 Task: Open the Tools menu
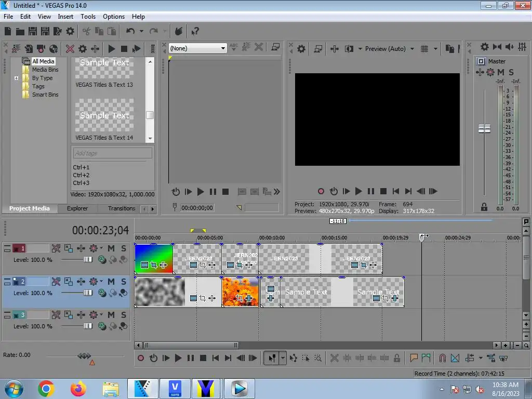(x=88, y=16)
